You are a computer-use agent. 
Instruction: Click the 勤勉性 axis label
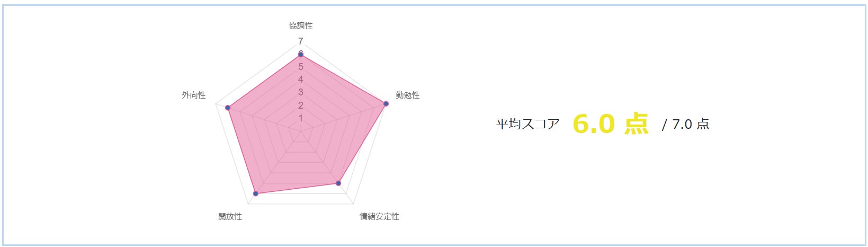407,95
